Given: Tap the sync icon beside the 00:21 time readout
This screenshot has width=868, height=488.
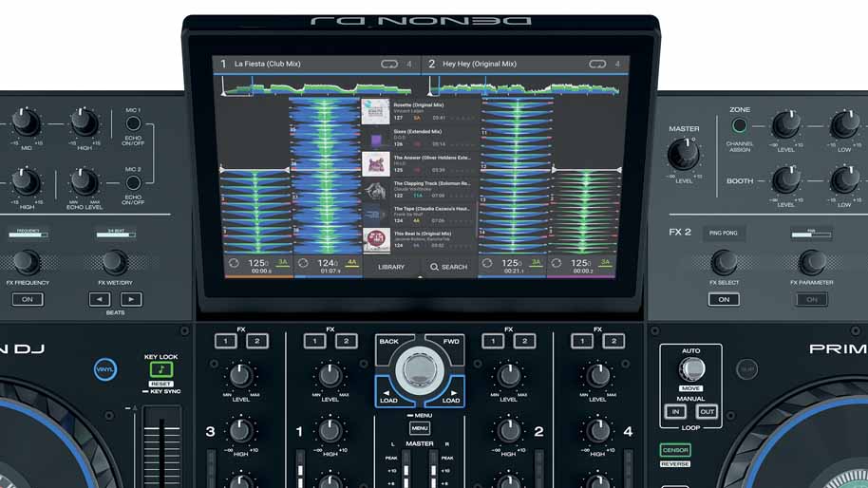Looking at the screenshot, I should click(x=486, y=263).
